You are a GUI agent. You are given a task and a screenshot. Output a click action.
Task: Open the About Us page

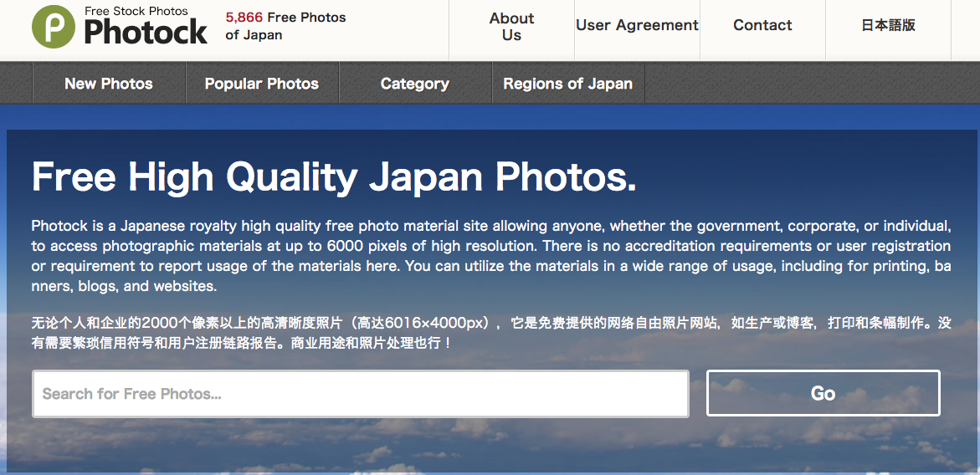coord(511,27)
